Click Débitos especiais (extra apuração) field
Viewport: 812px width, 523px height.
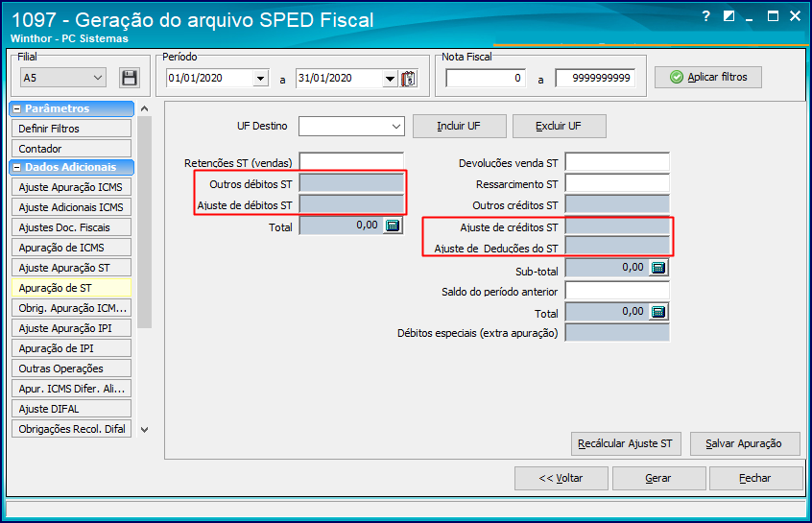(617, 332)
